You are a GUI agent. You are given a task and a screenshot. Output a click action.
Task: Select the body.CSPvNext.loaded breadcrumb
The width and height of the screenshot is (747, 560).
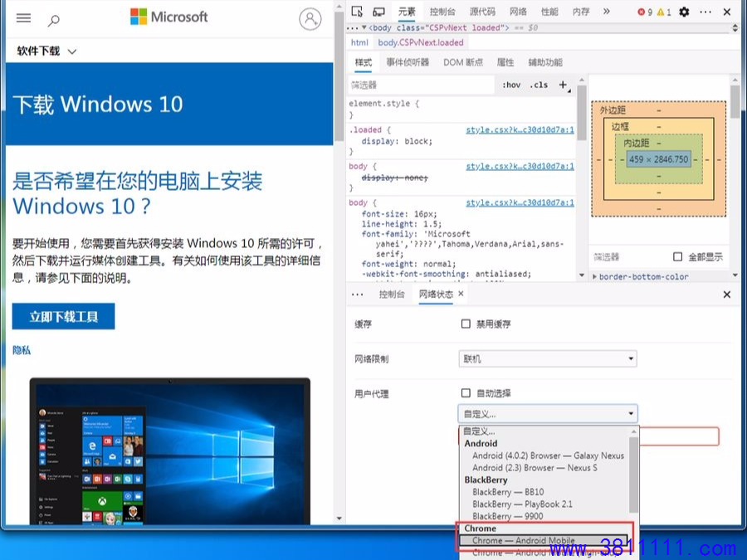pos(421,42)
